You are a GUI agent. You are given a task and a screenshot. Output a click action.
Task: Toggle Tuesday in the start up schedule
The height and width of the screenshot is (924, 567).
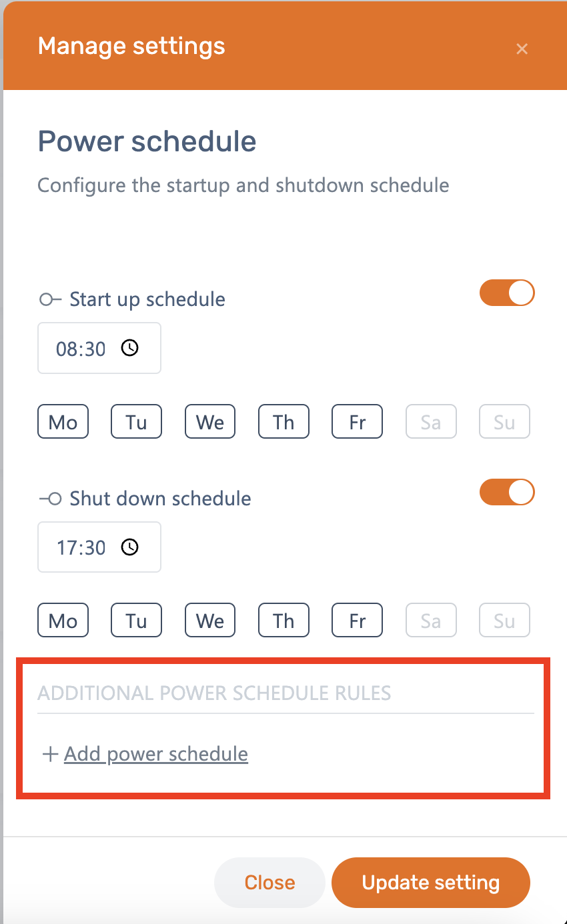136,422
